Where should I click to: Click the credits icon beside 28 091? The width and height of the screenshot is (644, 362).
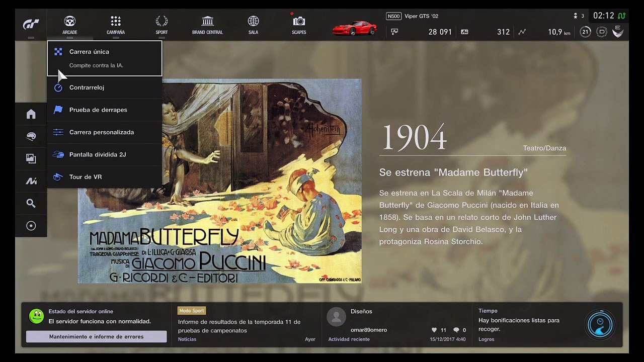click(x=394, y=32)
